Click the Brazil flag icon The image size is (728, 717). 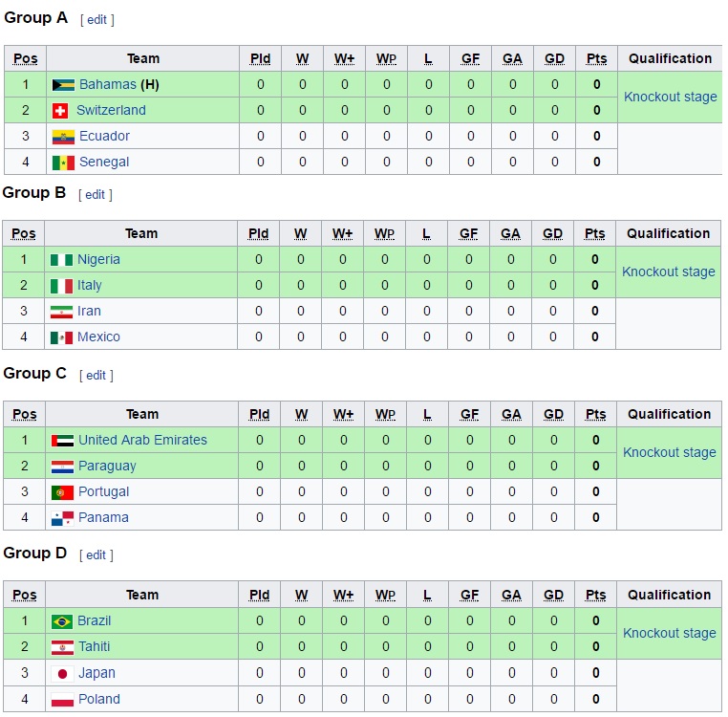[62, 621]
